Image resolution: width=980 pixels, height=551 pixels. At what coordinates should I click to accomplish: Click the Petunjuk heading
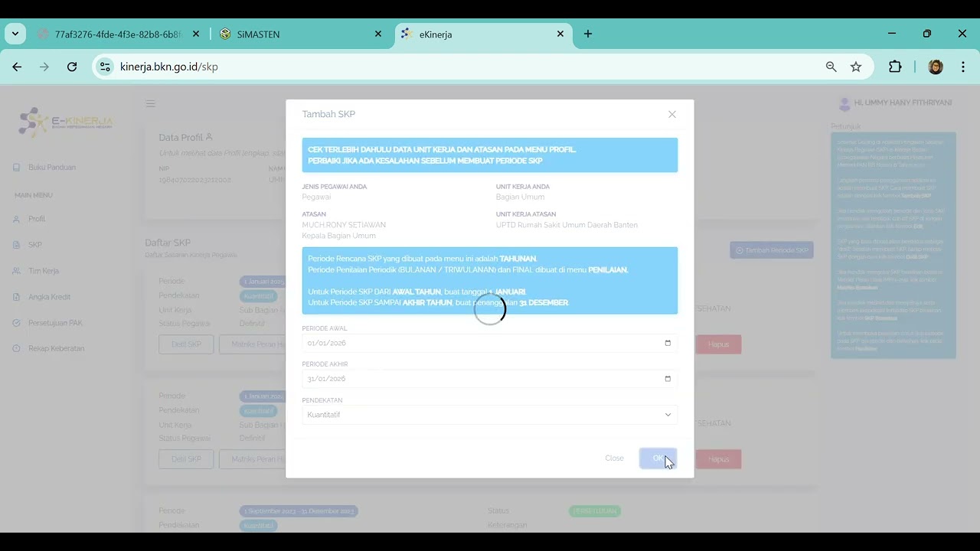click(x=846, y=126)
